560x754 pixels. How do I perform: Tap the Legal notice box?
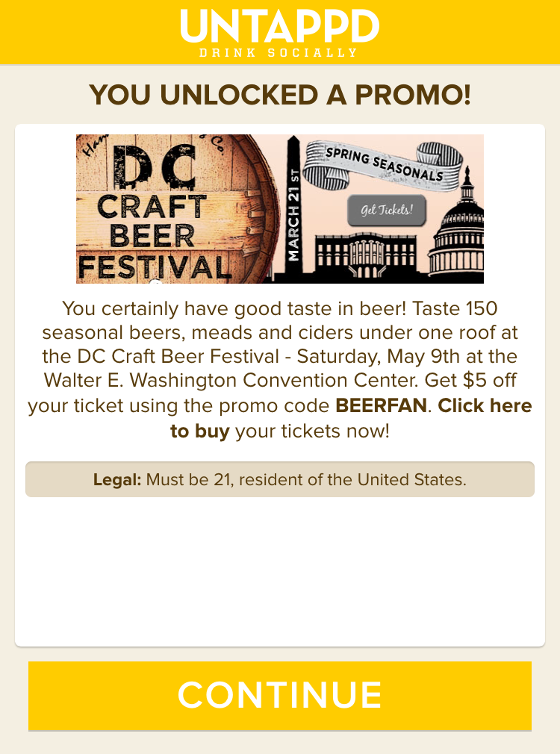pyautogui.click(x=280, y=479)
